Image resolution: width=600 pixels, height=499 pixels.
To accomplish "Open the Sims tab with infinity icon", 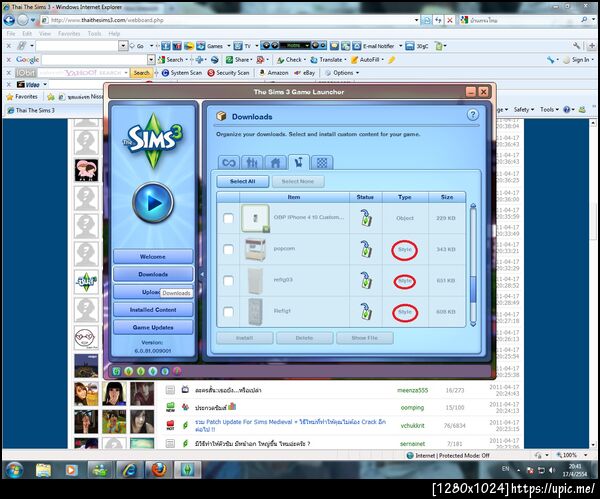I will click(228, 163).
